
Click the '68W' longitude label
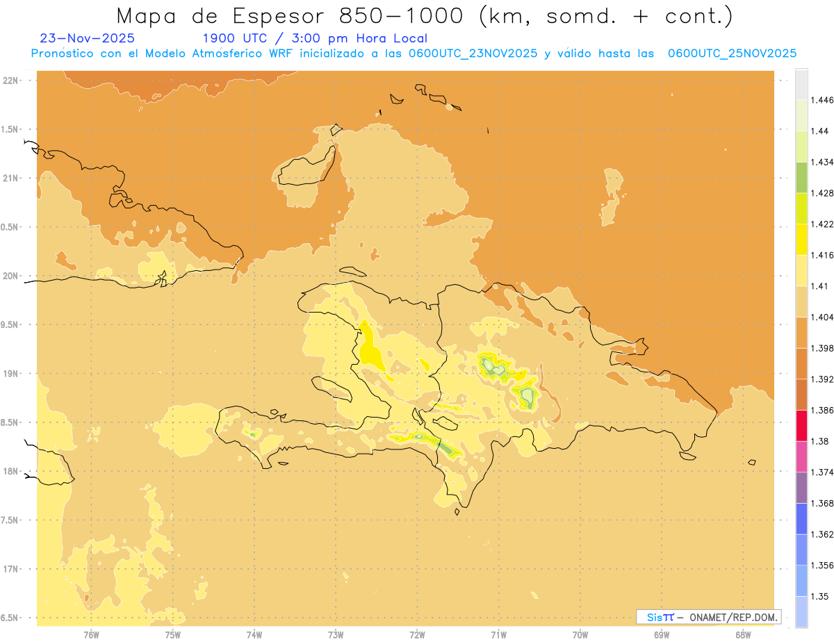point(743,634)
